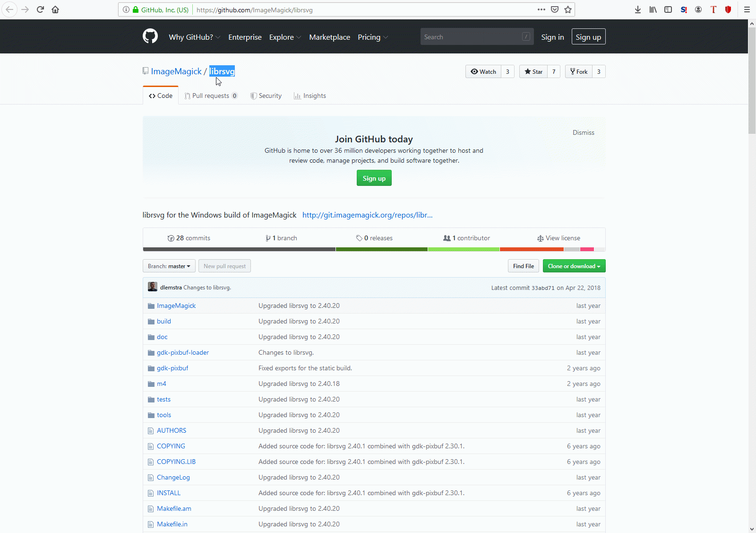Click the browser home icon

55,9
